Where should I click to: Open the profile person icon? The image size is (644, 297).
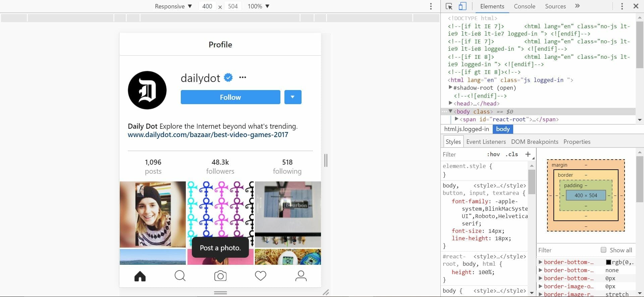[x=301, y=276]
